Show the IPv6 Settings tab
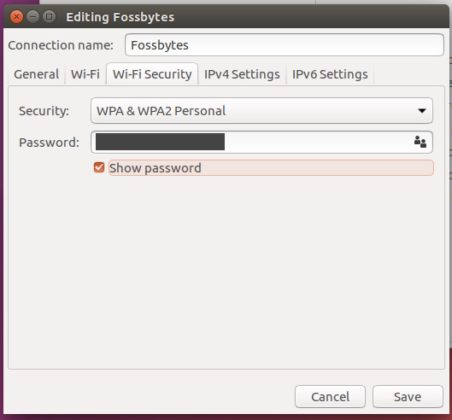The width and height of the screenshot is (452, 420). pyautogui.click(x=330, y=74)
